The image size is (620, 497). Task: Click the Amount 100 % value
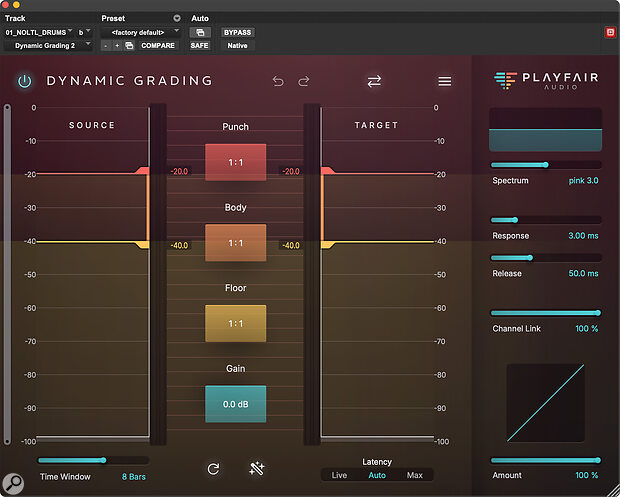click(586, 475)
